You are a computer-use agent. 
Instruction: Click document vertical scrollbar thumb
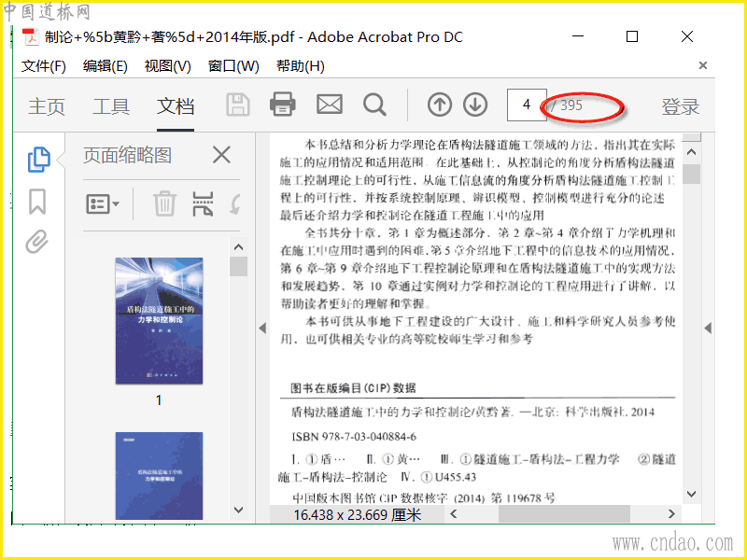click(691, 174)
